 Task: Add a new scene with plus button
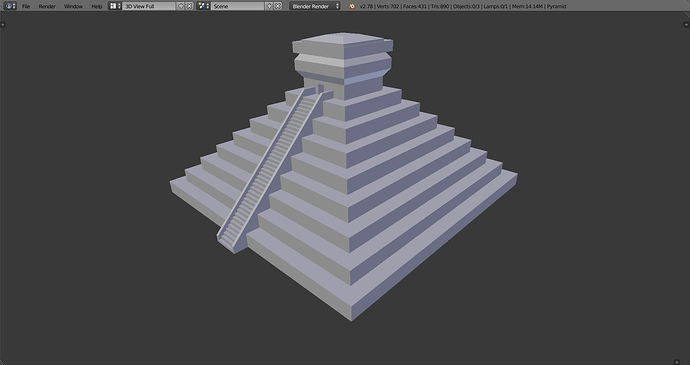[269, 6]
